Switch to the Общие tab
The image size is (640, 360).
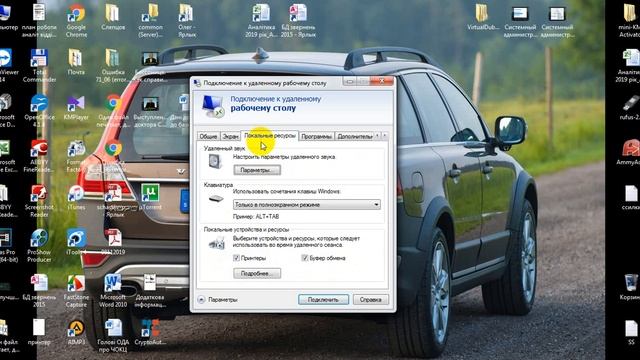point(208,136)
